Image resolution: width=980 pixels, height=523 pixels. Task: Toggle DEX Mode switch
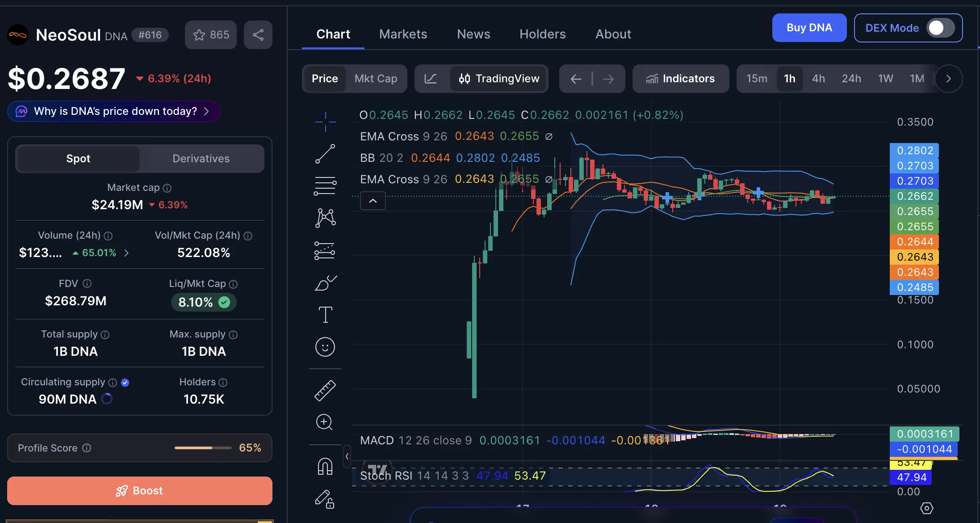click(x=940, y=28)
